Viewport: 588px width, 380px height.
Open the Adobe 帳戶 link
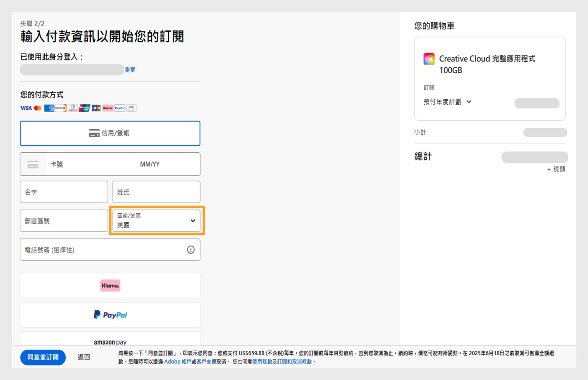pyautogui.click(x=177, y=362)
